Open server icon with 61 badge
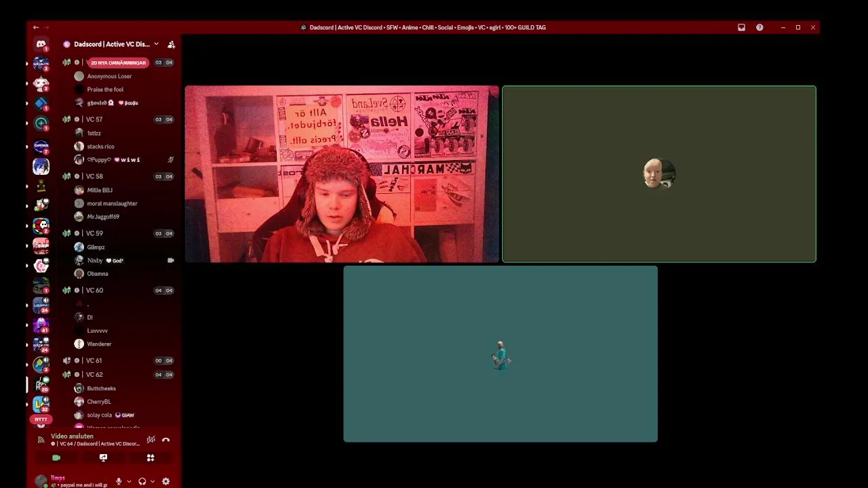Viewport: 868px width, 488px height. click(41, 325)
